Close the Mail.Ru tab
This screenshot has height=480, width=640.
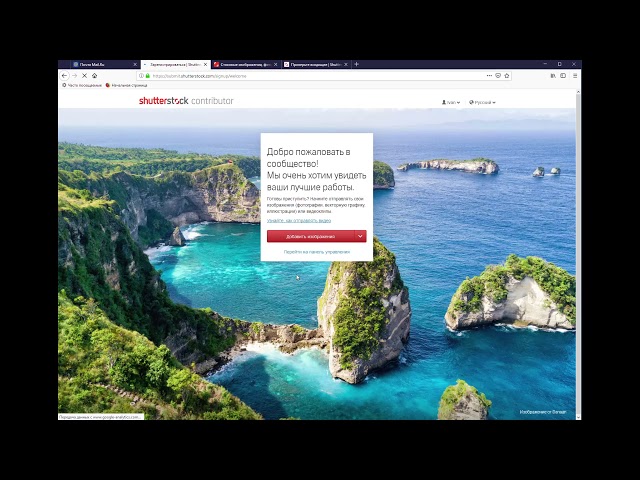pos(135,64)
